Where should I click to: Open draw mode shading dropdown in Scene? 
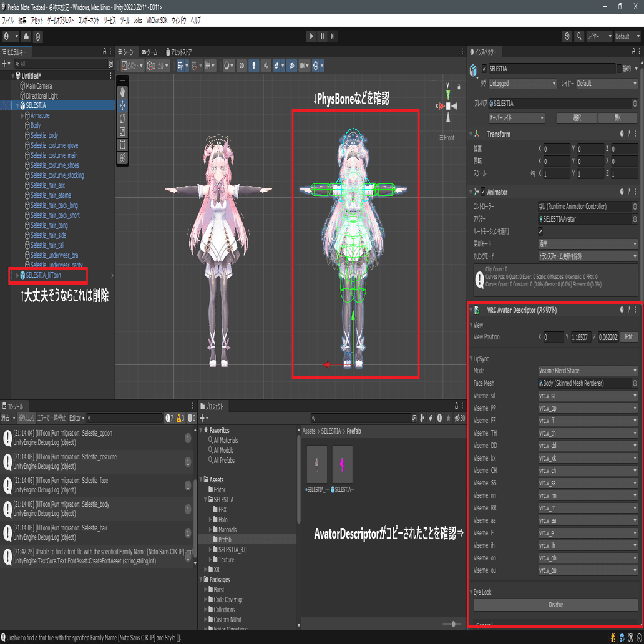[228, 66]
